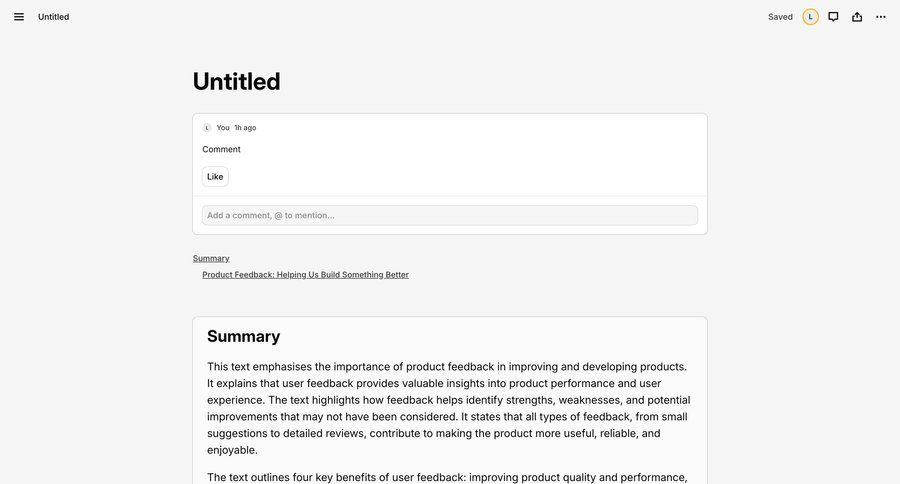
Task: Open the more options ellipsis menu
Action: coord(881,17)
